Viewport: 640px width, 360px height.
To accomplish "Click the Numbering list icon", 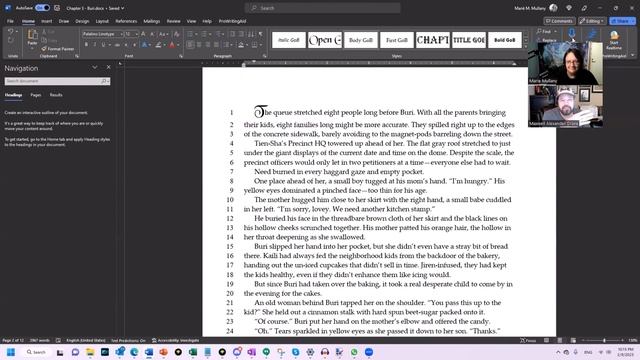I will tap(204, 34).
